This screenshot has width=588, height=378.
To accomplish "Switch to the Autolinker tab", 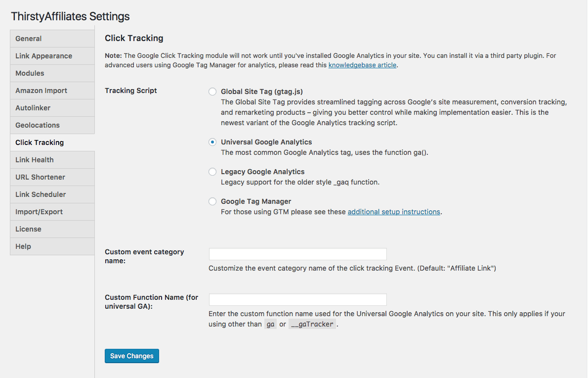I will 52,108.
